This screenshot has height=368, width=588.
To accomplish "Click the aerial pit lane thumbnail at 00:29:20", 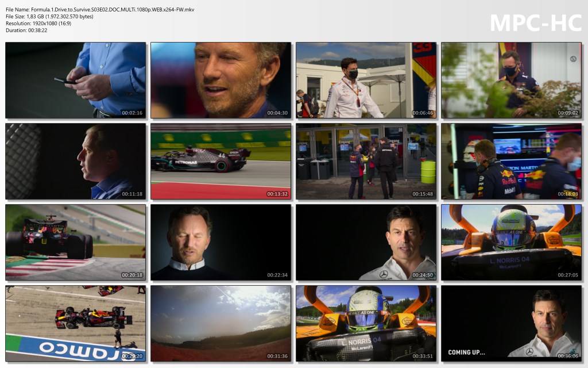I will click(x=75, y=323).
